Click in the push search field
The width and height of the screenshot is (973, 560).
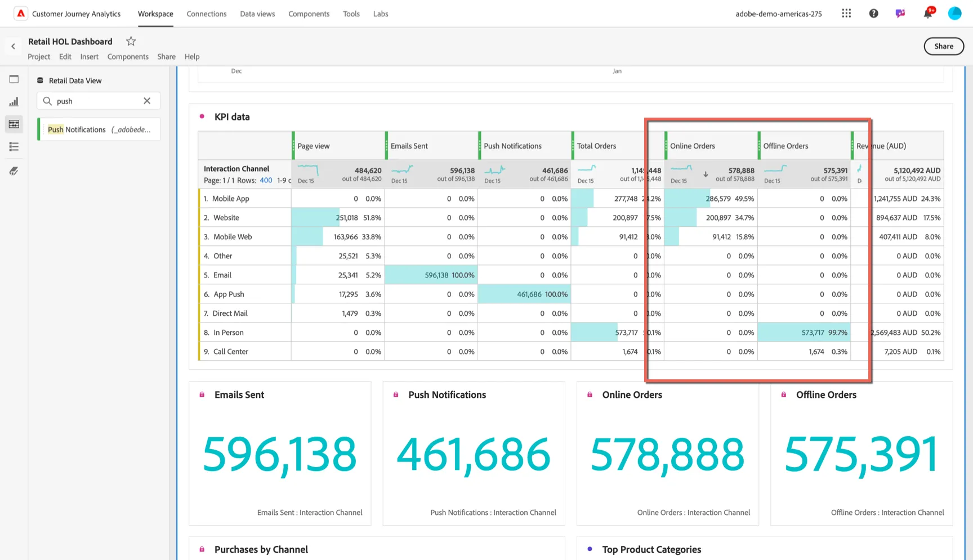(x=99, y=101)
